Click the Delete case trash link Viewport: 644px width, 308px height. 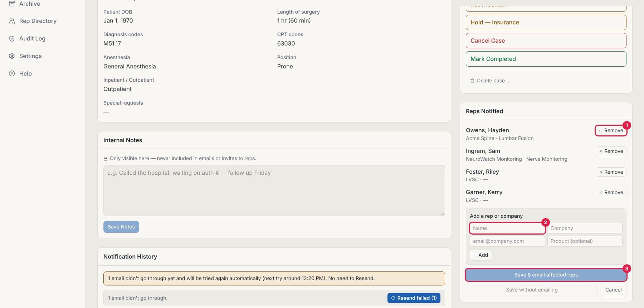tap(489, 81)
